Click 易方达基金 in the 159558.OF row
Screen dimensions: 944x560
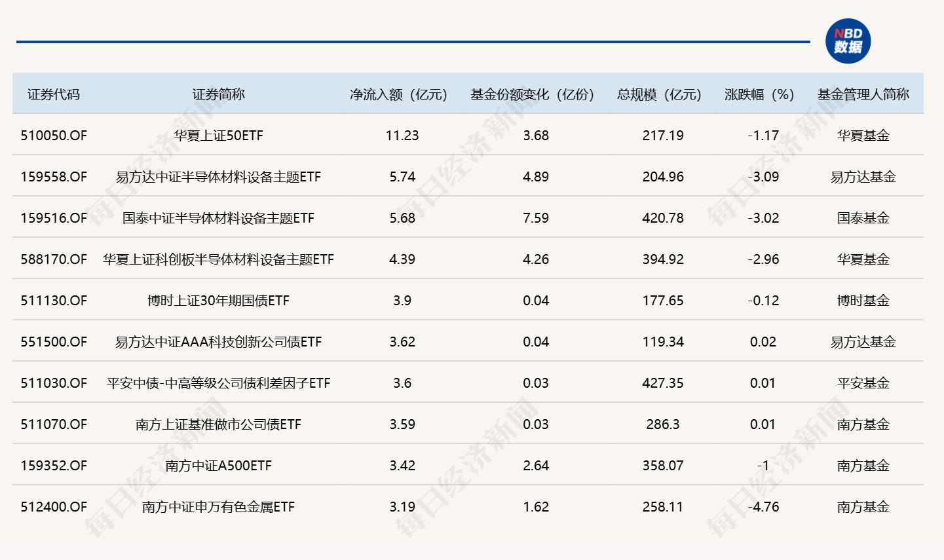pos(863,177)
